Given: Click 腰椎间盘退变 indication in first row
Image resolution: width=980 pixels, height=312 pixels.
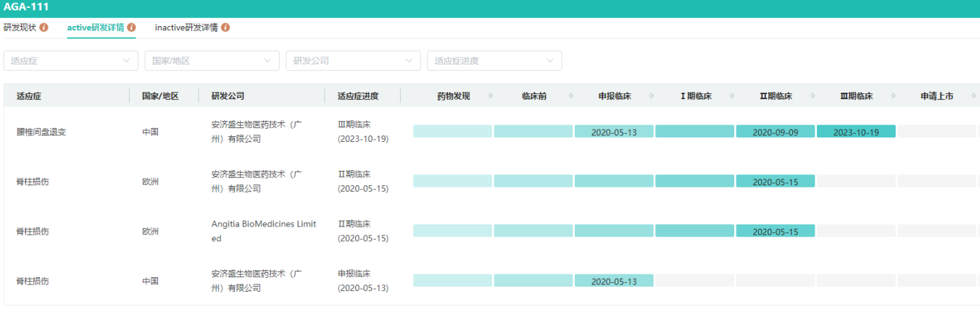Looking at the screenshot, I should coord(41,132).
